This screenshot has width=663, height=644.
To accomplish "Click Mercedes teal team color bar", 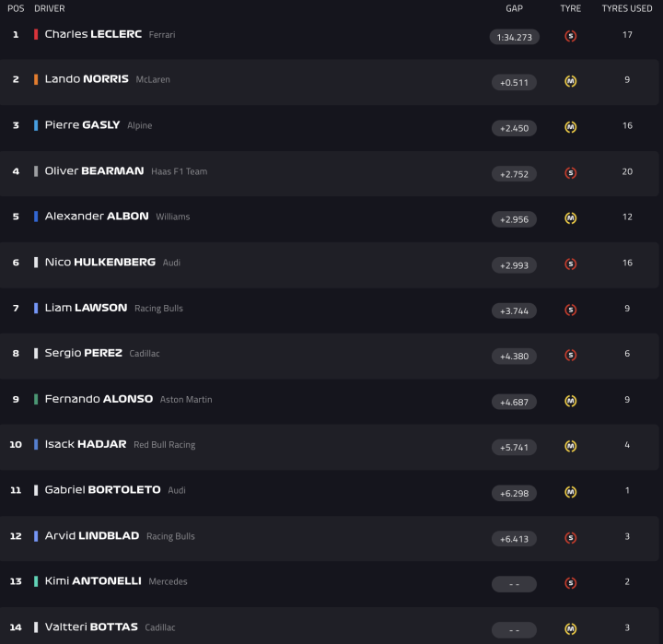I will (36, 581).
